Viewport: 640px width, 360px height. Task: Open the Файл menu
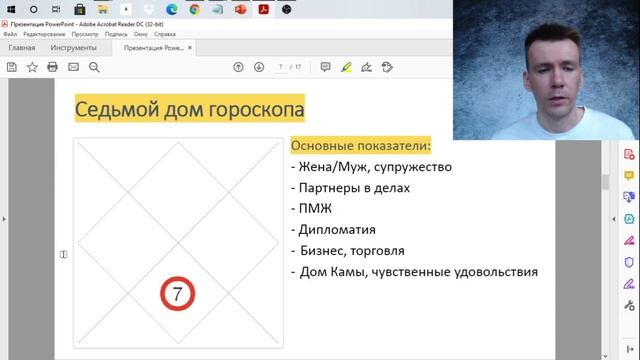tap(10, 34)
